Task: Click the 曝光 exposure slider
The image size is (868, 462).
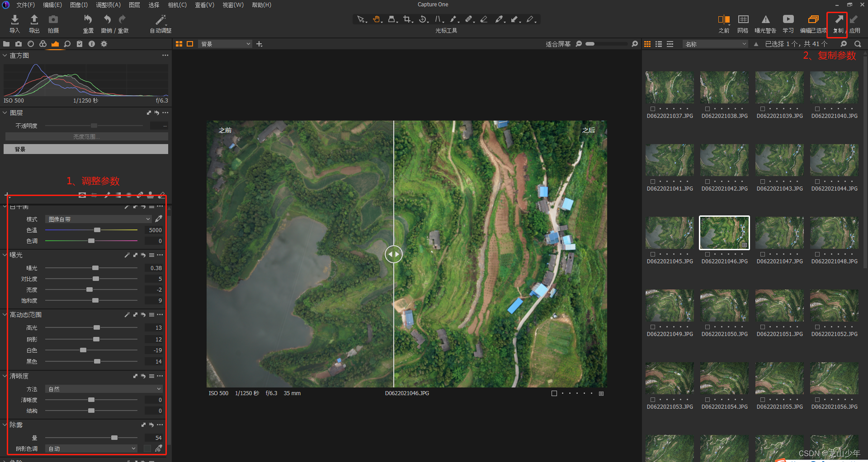Action: point(91,268)
